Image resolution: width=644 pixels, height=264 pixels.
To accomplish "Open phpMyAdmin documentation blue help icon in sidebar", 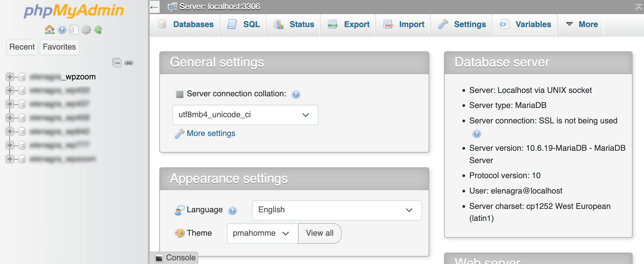I will 62,30.
